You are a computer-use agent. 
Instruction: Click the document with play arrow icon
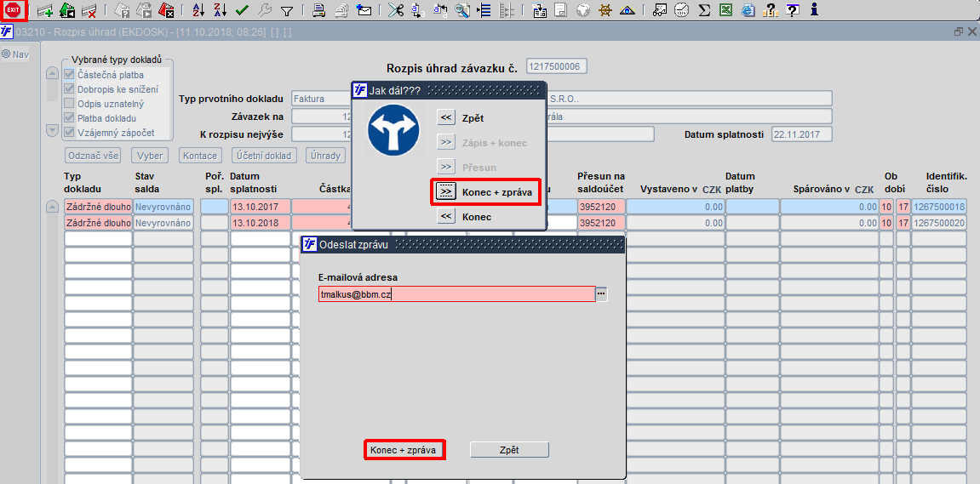(145, 10)
